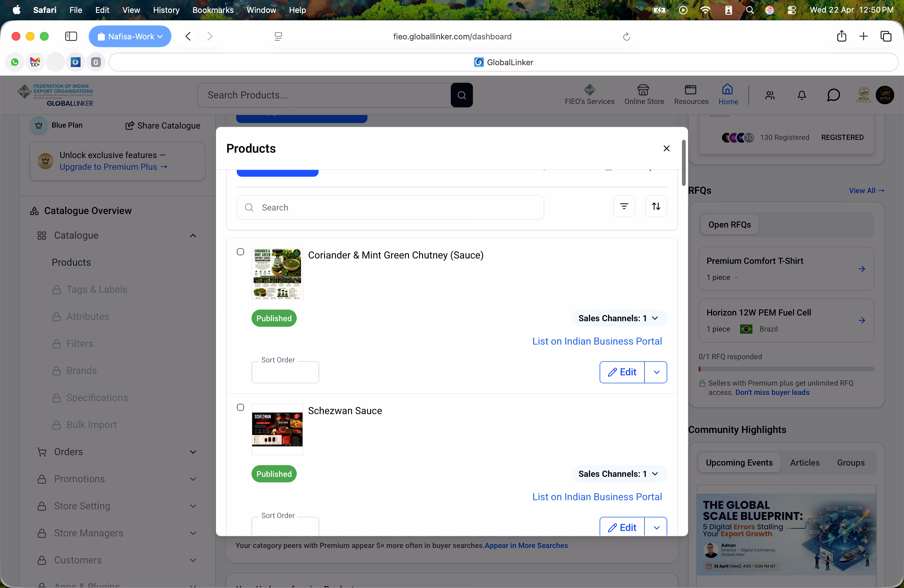Open the Online Store icon

click(644, 95)
